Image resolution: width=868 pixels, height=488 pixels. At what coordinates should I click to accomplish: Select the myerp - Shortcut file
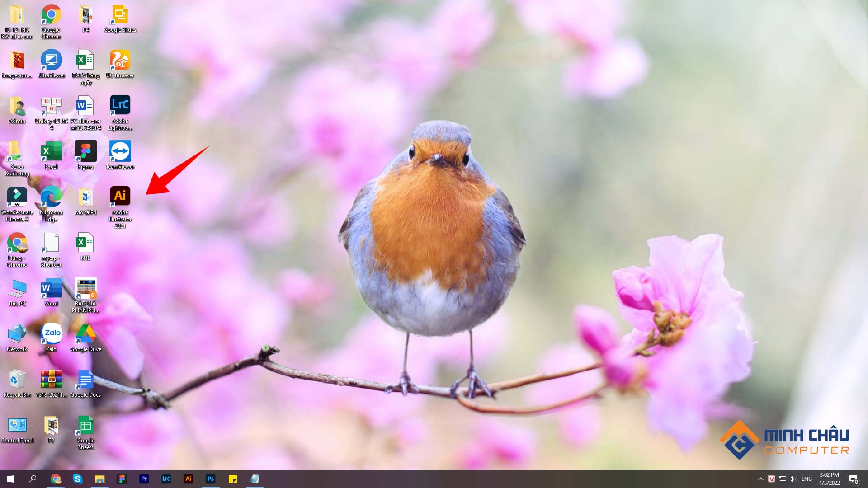[51, 250]
